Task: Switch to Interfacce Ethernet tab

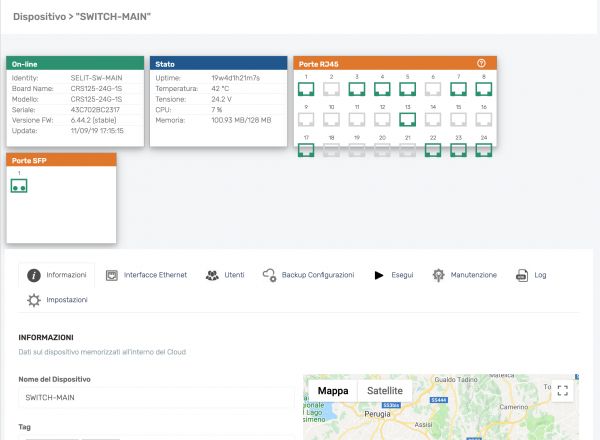Action: coord(146,275)
